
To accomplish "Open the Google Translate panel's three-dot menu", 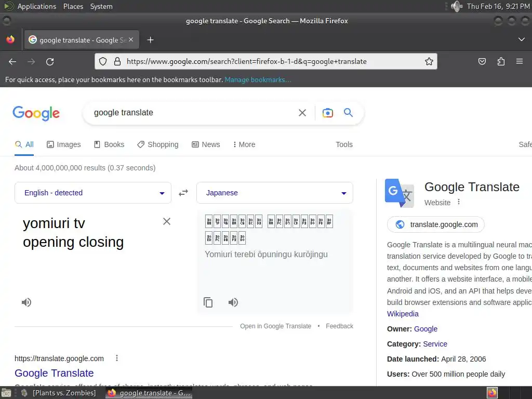I will (459, 202).
